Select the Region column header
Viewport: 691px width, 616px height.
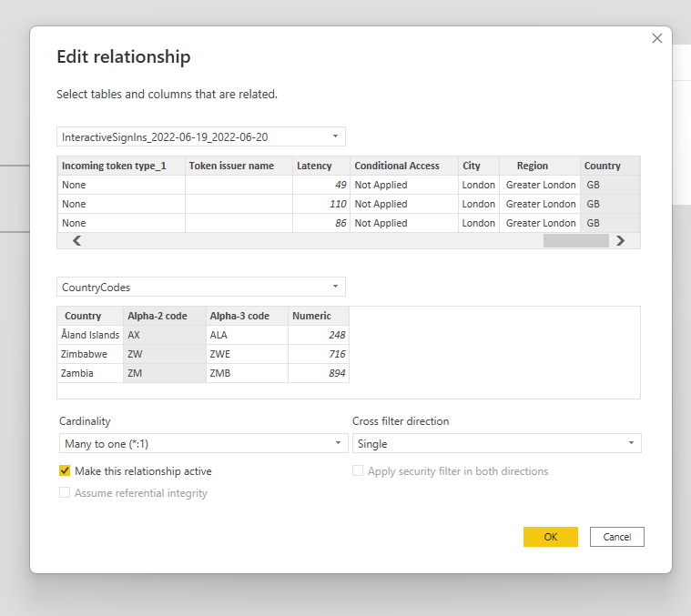540,166
